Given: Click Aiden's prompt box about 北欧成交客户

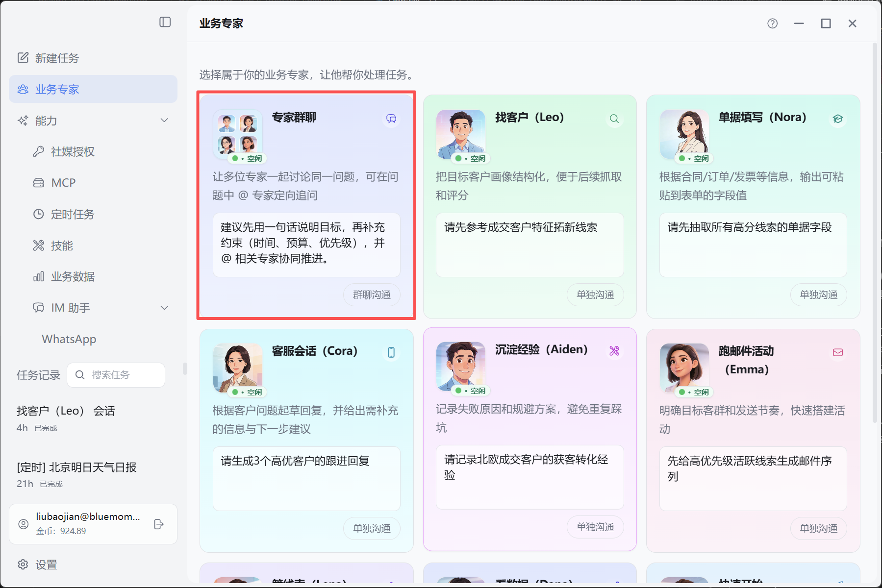Looking at the screenshot, I should pos(530,477).
